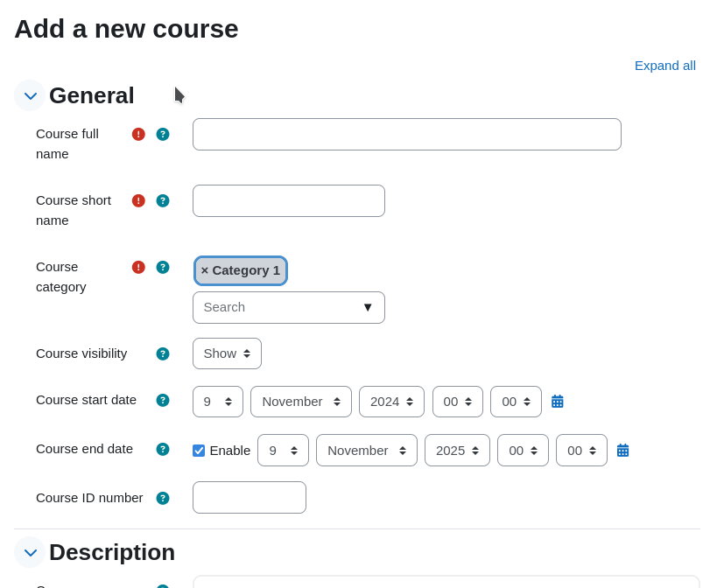Open help for Course full name
Image resolution: width=724 pixels, height=588 pixels.
[163, 134]
